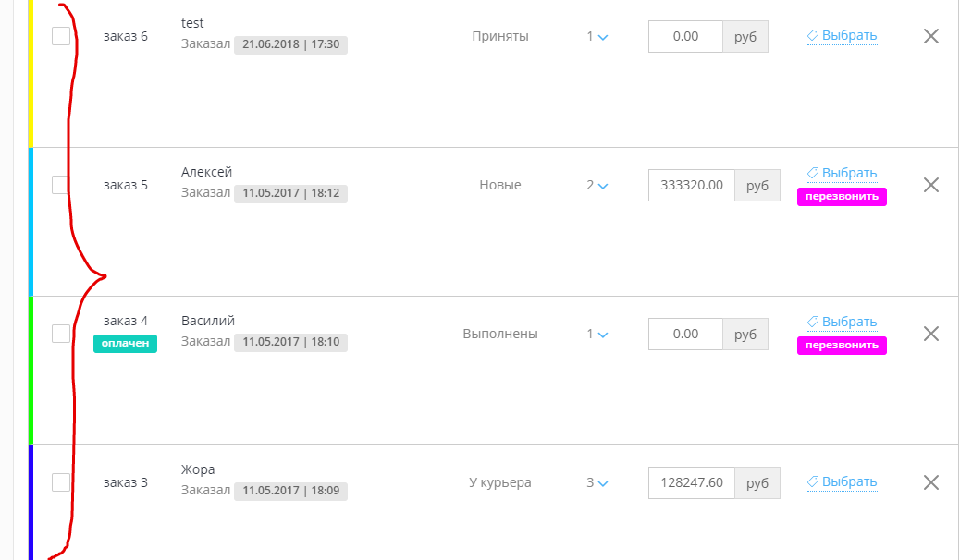Viewport: 960px width, 560px height.
Task: Click the blue status color bar of order 3
Action: pyautogui.click(x=31, y=502)
